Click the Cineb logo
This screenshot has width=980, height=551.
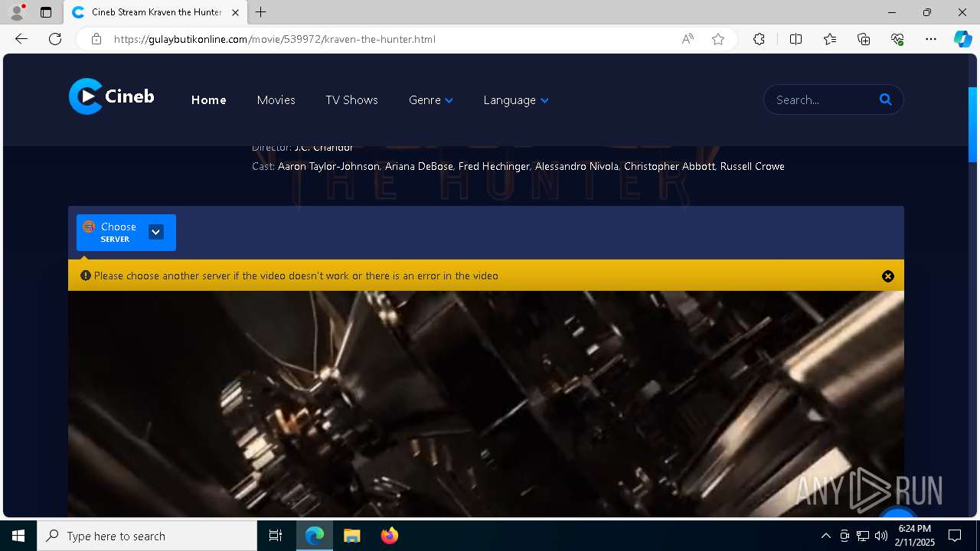(112, 96)
